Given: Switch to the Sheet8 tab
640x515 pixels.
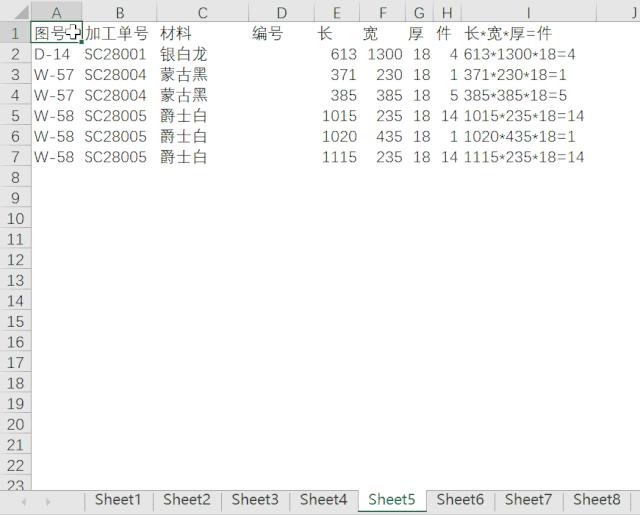Looking at the screenshot, I should 597,499.
